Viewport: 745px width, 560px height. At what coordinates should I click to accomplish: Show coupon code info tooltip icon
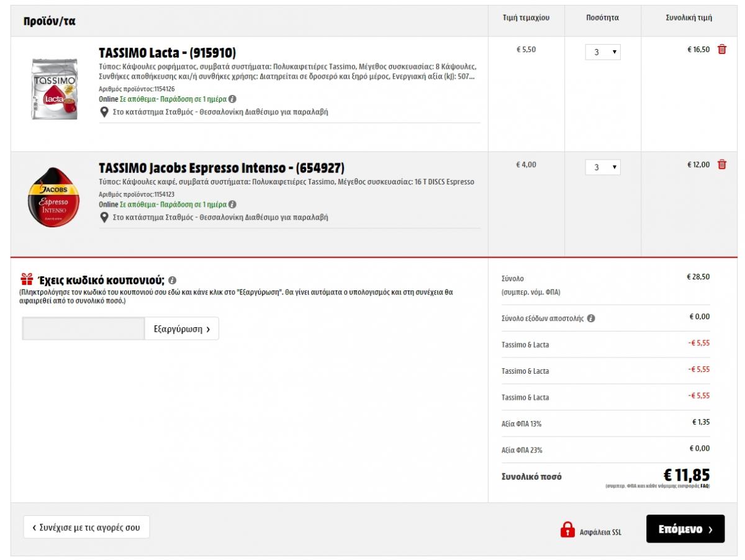tap(173, 280)
